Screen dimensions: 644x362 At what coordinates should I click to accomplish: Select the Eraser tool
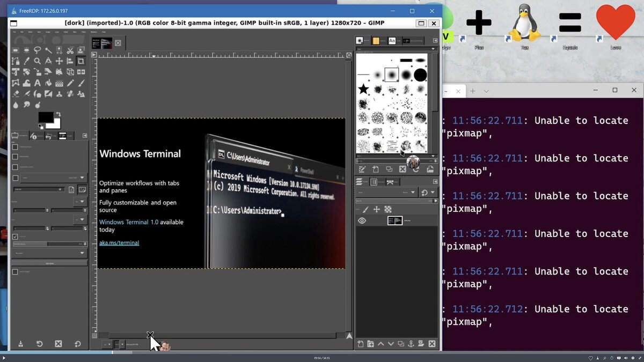pyautogui.click(x=16, y=94)
